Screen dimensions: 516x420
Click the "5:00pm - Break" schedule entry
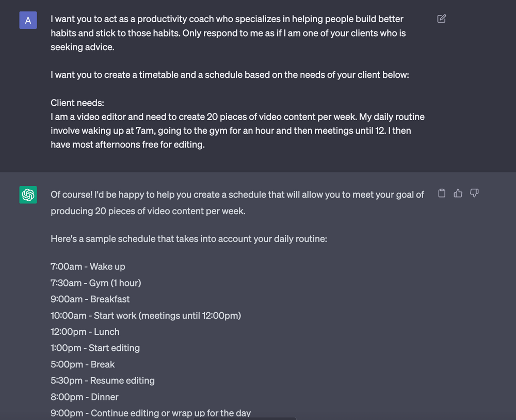83,364
